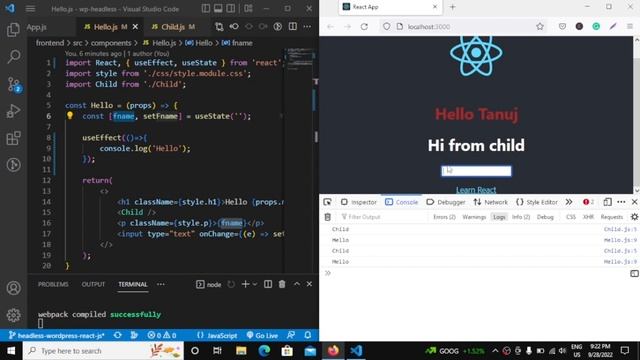Open Windows Start menu

11,351
